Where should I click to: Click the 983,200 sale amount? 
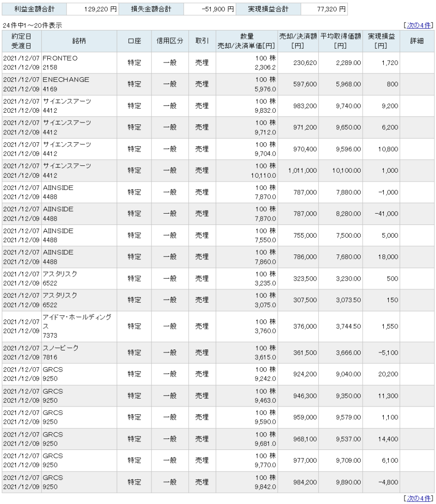305,106
